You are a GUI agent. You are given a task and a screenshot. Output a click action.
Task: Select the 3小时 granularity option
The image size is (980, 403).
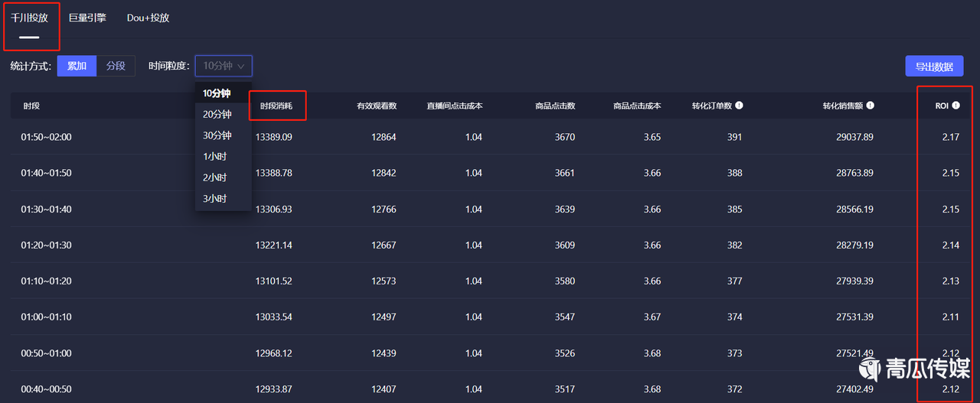pyautogui.click(x=215, y=199)
